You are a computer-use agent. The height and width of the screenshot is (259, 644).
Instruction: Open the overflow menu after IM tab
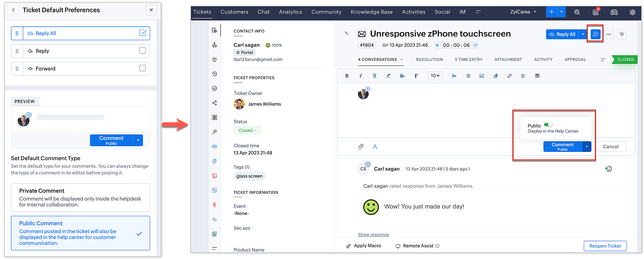[478, 12]
